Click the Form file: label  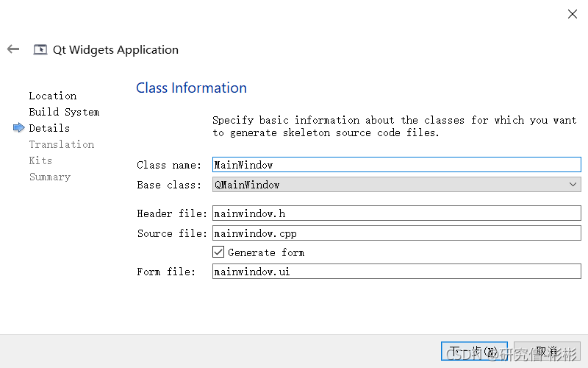coord(166,272)
